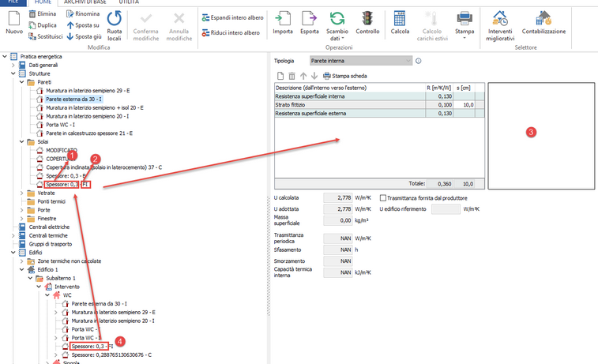This screenshot has height=364, width=598.
Task: Select Centrali elettriche node
Action: [49, 227]
